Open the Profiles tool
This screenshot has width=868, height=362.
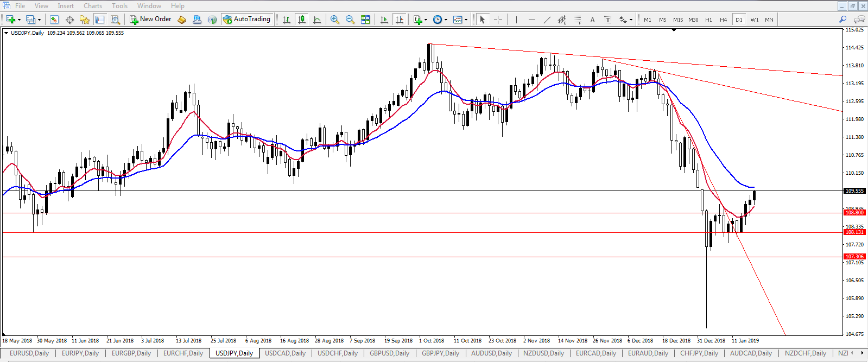(30, 20)
